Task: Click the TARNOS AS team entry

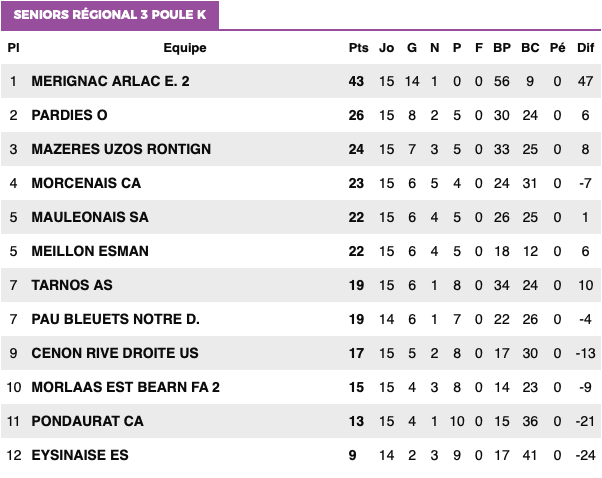Action: [x=72, y=285]
